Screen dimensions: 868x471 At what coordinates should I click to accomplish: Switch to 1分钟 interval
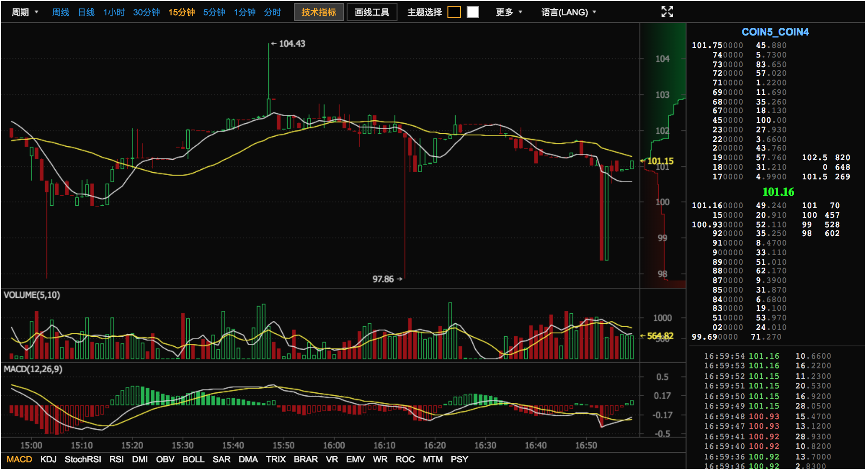(245, 12)
